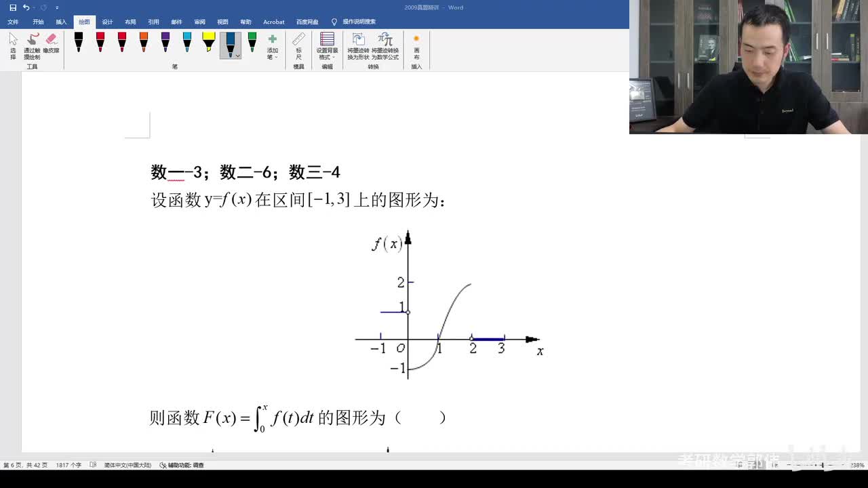This screenshot has width=868, height=488.
Task: Click the Undo arrow icon
Action: coord(26,7)
